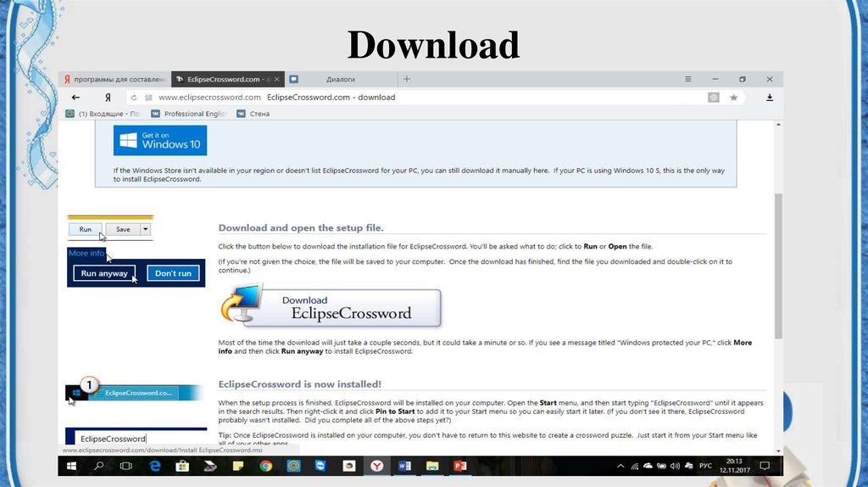Launch Microsoft Edge from the taskbar

(x=154, y=466)
